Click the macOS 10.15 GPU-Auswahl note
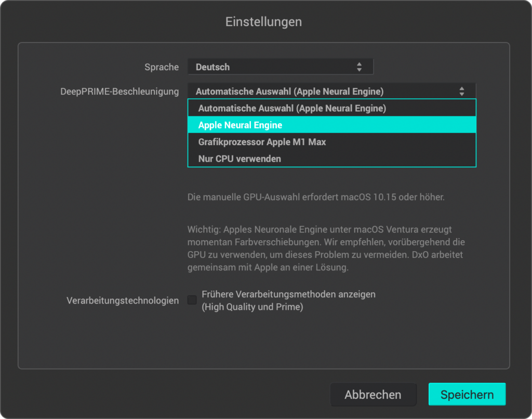This screenshot has height=419, width=532. (316, 197)
